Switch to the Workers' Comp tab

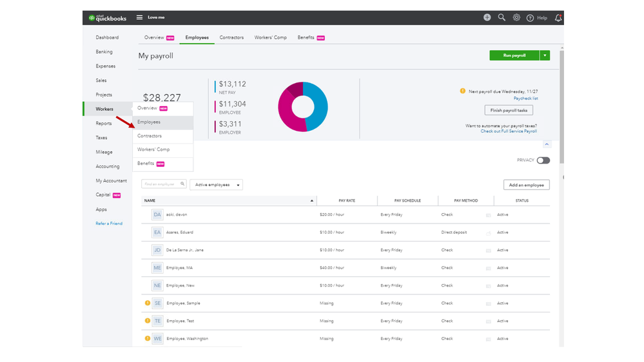(x=271, y=37)
